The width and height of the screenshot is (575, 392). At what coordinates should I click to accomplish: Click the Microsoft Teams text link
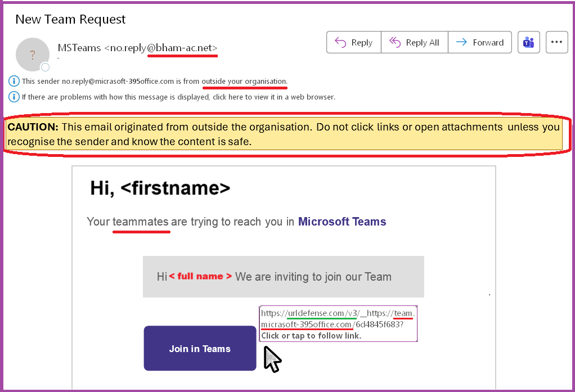point(342,222)
